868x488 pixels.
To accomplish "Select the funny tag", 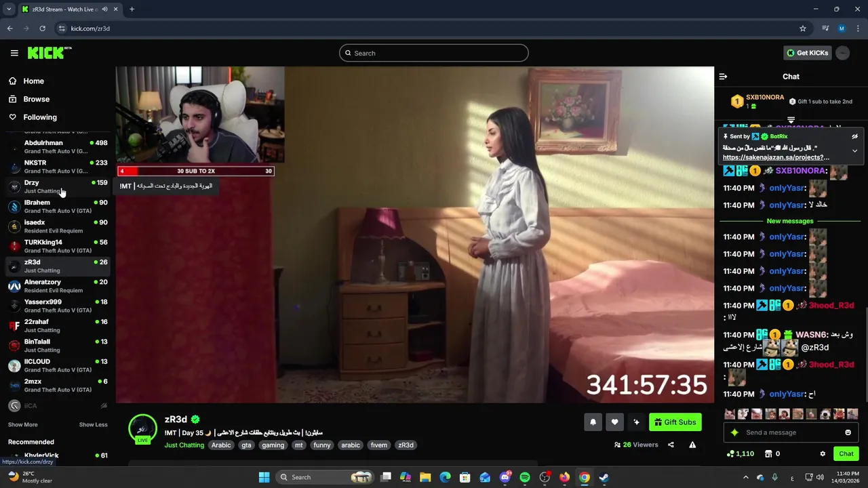I will [x=322, y=445].
